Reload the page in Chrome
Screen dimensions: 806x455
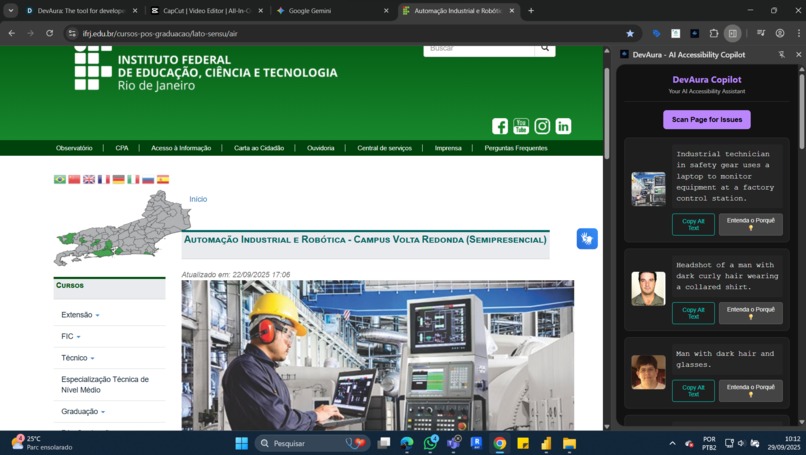coord(49,33)
